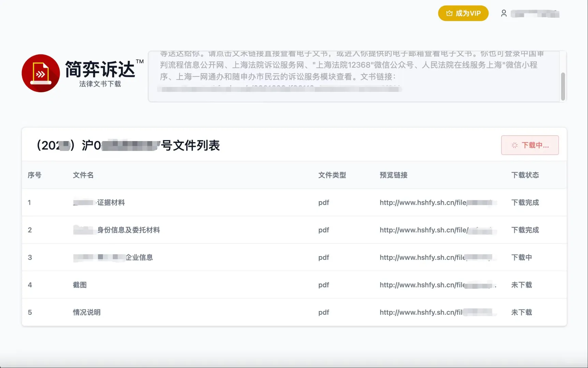Screen dimensions: 588x368
Task: Click the 成为VIP yellow button
Action: point(463,13)
